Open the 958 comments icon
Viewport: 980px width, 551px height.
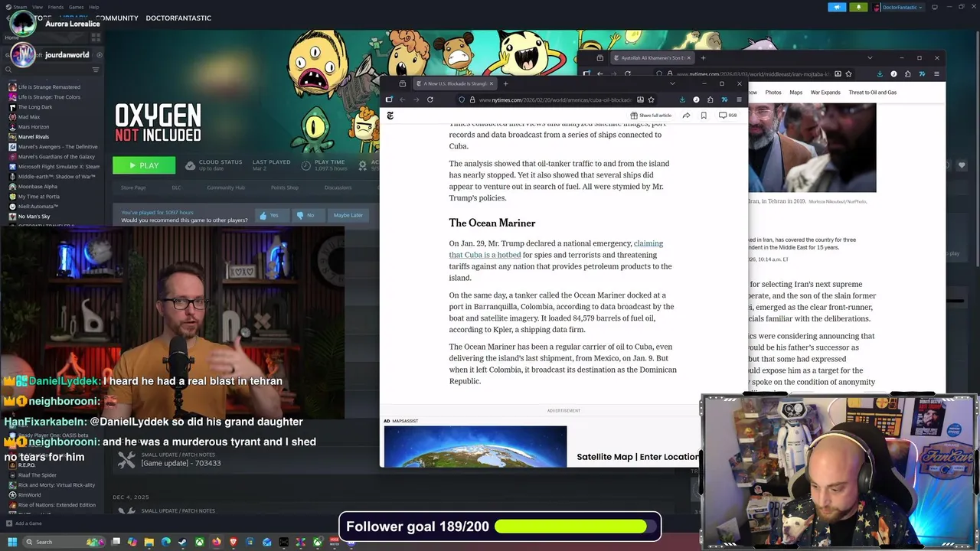[727, 116]
